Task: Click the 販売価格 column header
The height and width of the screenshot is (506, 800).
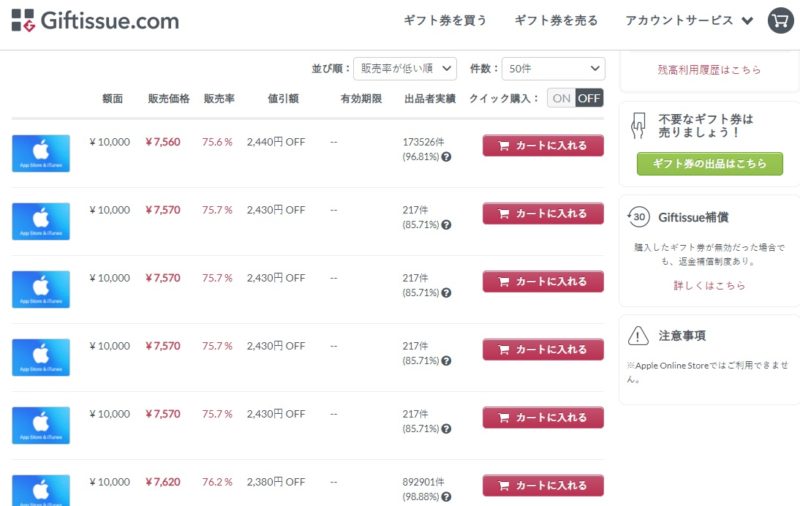Action: click(169, 98)
